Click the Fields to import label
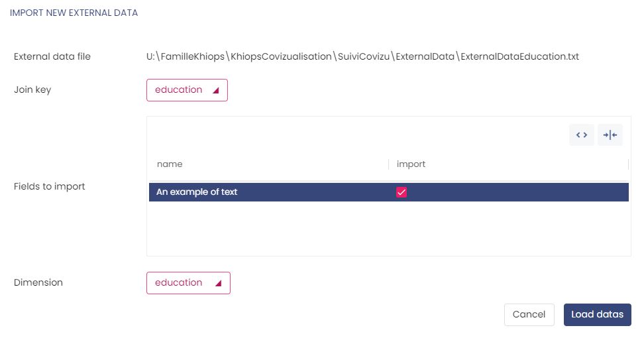Viewport: 644px width, 340px height. [x=50, y=186]
